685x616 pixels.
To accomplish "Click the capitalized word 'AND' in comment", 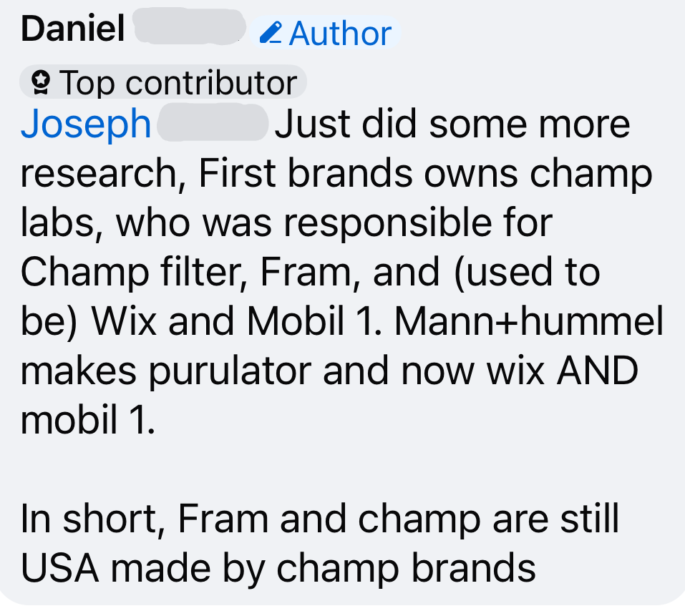I will click(597, 371).
